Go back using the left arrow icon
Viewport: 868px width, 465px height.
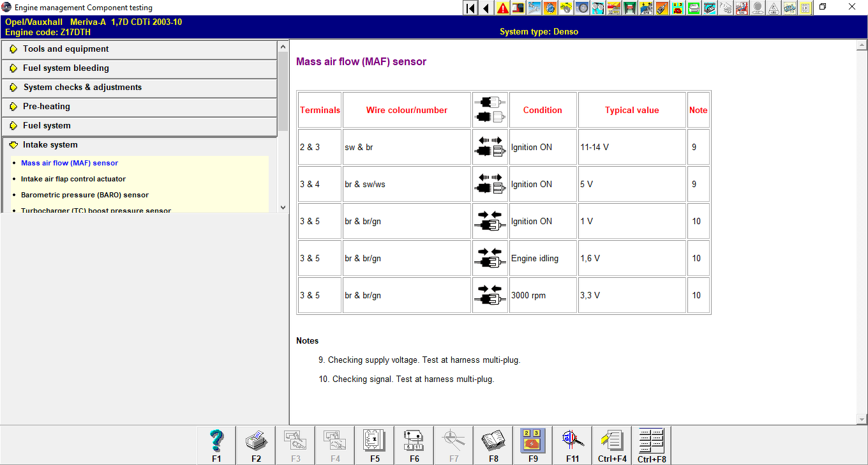tap(486, 8)
